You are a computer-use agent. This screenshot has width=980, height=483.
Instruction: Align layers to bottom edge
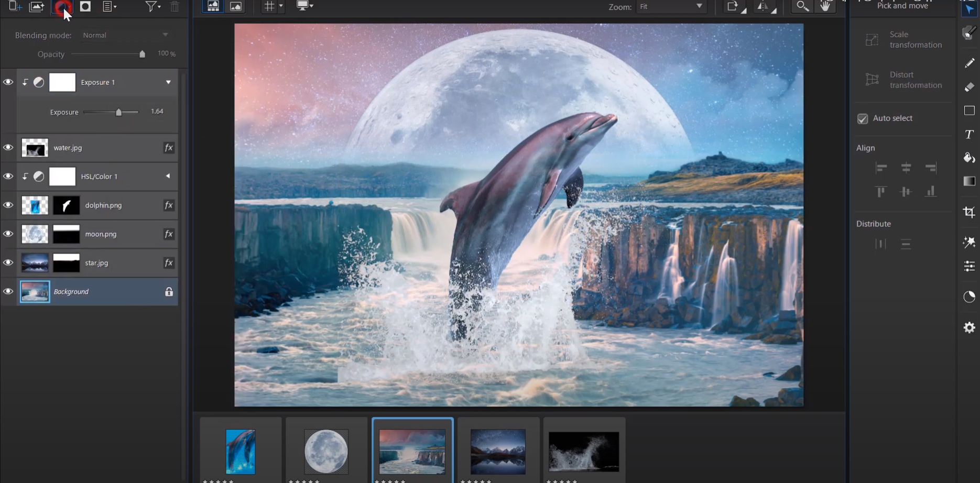[x=931, y=192]
